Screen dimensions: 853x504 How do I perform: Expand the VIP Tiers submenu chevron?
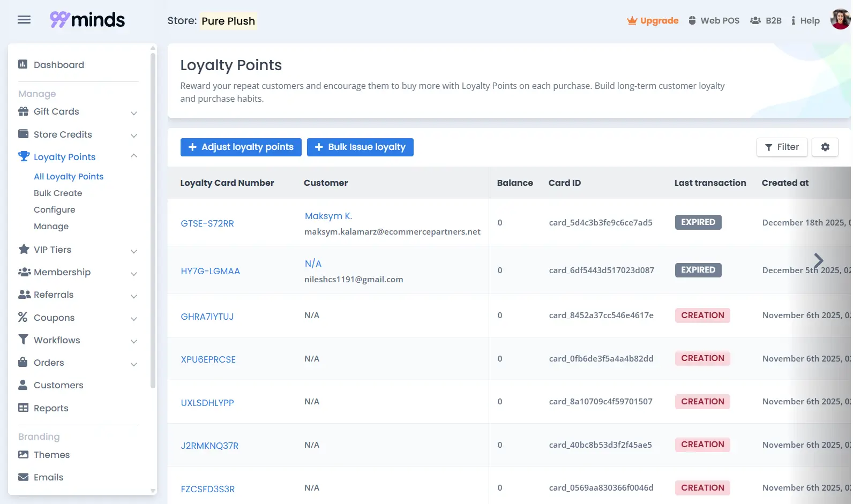point(134,251)
